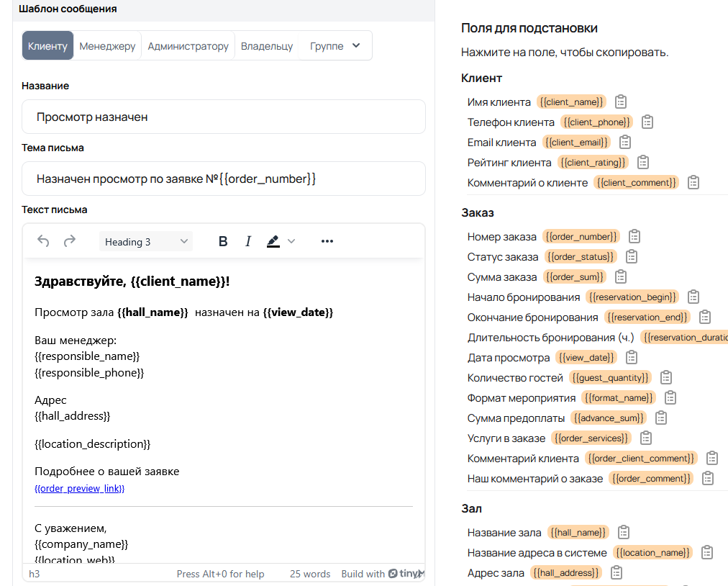Click the undo arrow in editor toolbar
This screenshot has width=728, height=586.
click(43, 241)
